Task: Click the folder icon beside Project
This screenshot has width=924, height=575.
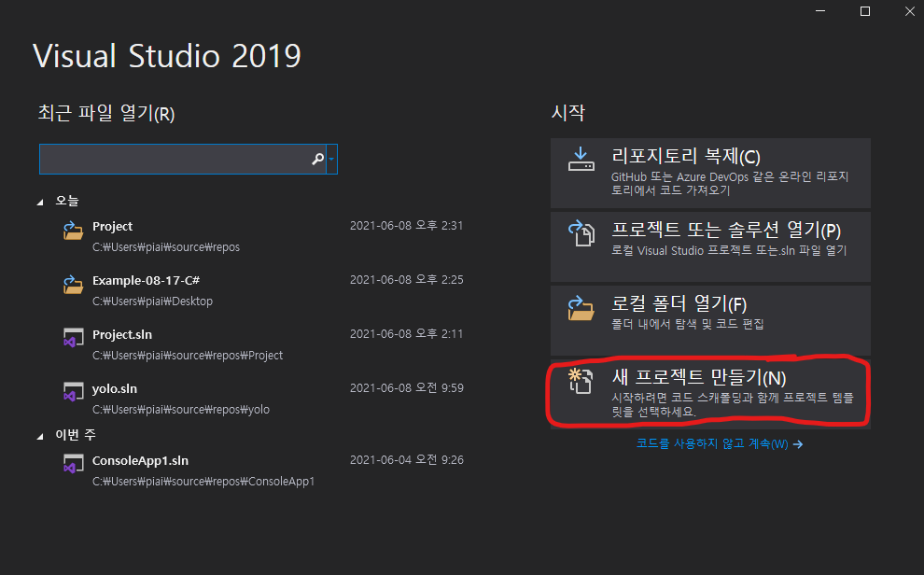Action: 73,231
